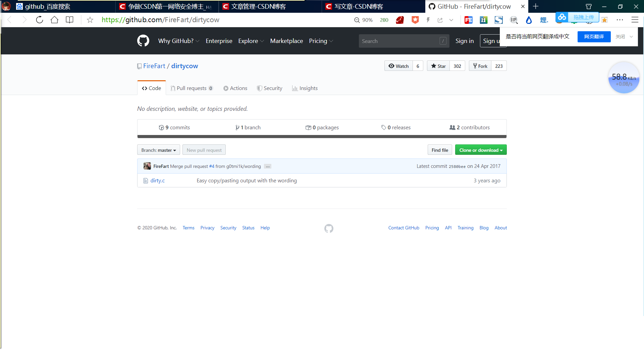Open a new browser tab with plus
The height and width of the screenshot is (362, 644).
click(536, 6)
